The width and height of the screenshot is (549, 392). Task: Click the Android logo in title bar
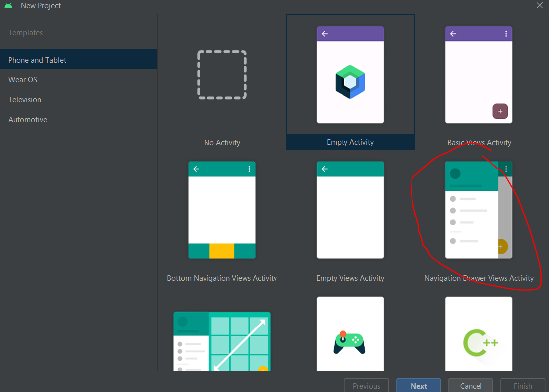8,5
